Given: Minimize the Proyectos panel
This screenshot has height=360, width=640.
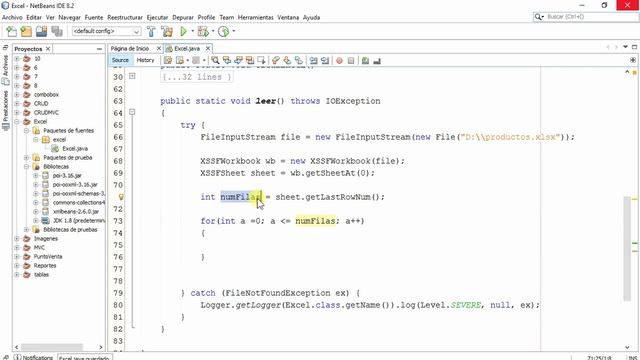Looking at the screenshot, I should pyautogui.click(x=99, y=49).
